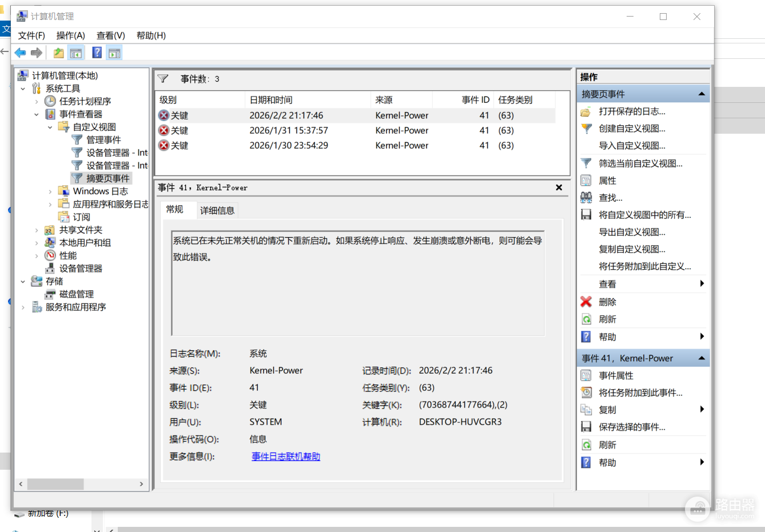Expand the Windows 日志 node
This screenshot has width=765, height=532.
(x=50, y=191)
